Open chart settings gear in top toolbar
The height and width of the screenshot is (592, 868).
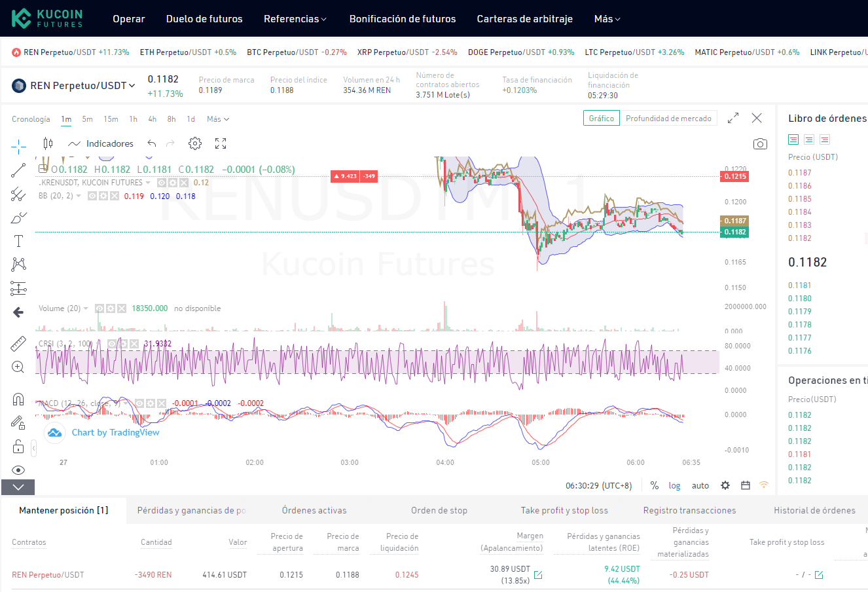pyautogui.click(x=195, y=143)
